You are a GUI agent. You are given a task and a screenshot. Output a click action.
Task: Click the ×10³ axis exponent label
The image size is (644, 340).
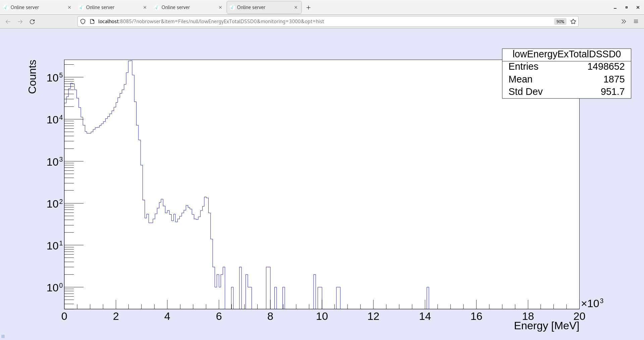click(592, 303)
